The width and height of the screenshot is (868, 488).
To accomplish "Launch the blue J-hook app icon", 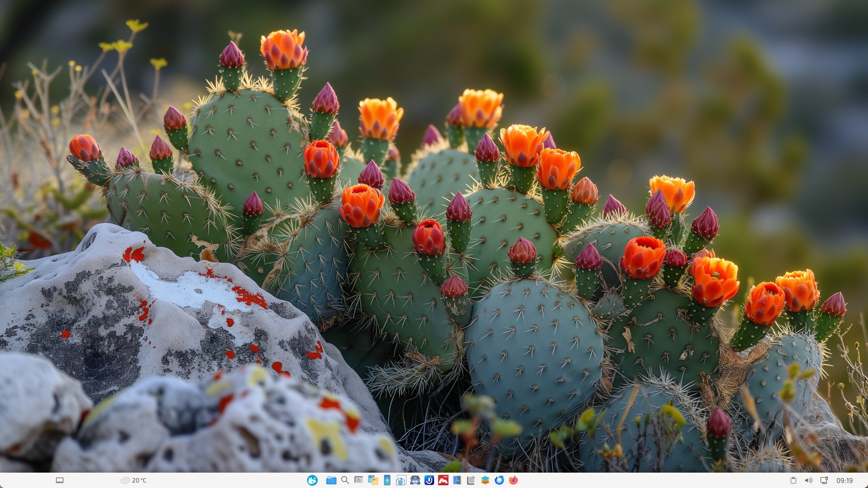I will click(429, 480).
